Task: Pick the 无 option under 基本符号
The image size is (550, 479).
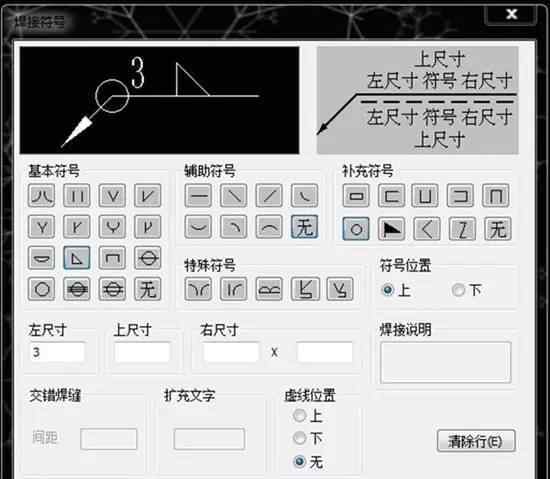Action: tap(148, 289)
